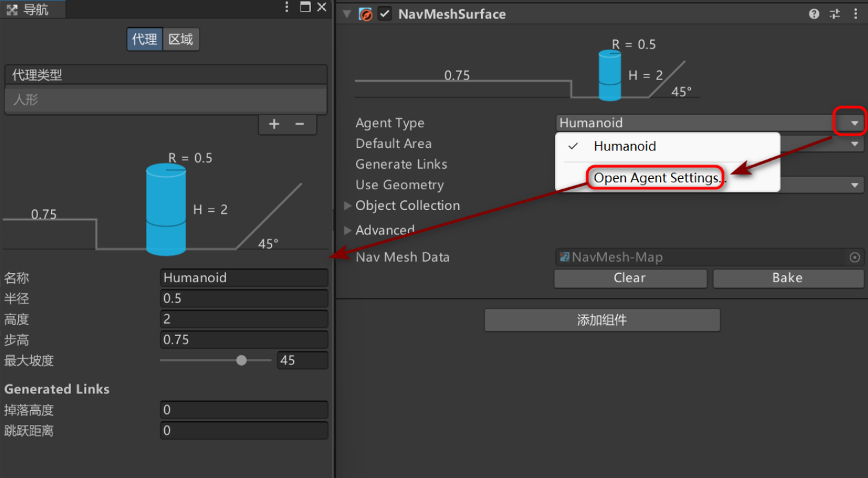Close the 导航 navigation window
Screen dimensions: 868x478
(322, 8)
